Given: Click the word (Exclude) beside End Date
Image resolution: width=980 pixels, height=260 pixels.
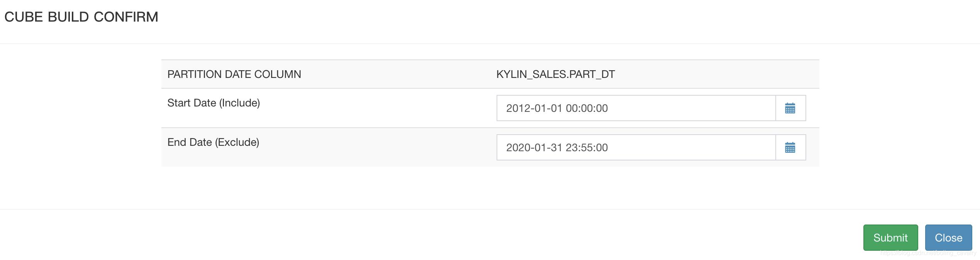Looking at the screenshot, I should click(237, 142).
